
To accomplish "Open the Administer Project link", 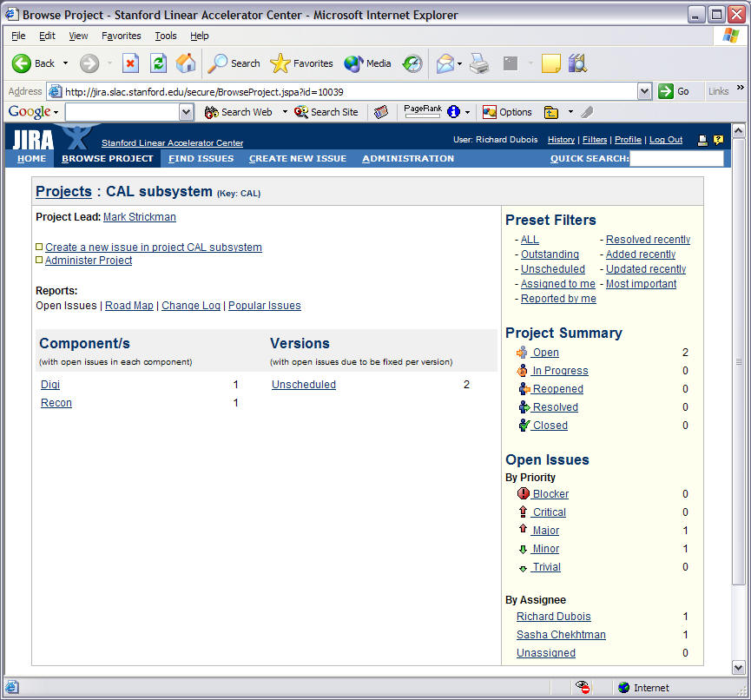I will pyautogui.click(x=89, y=261).
